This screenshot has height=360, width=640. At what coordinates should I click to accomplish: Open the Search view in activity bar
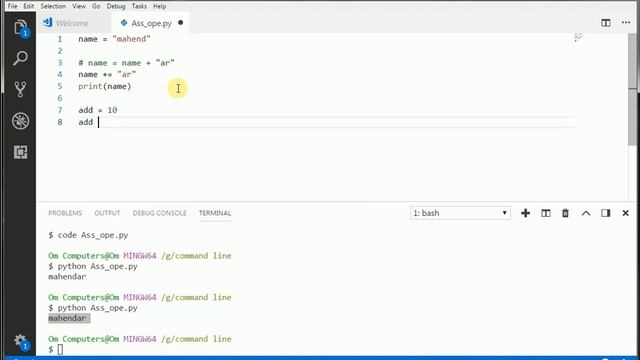(20, 58)
